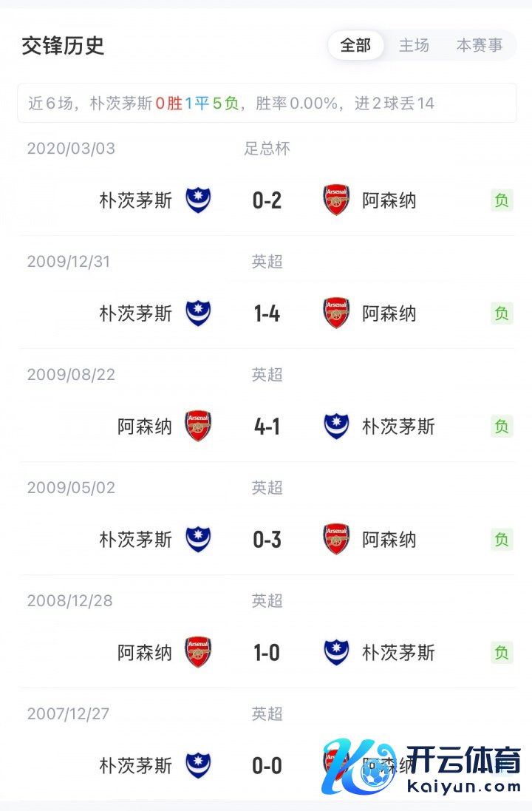
Task: Switch to the 本赛事 filter tab
Action: point(480,46)
